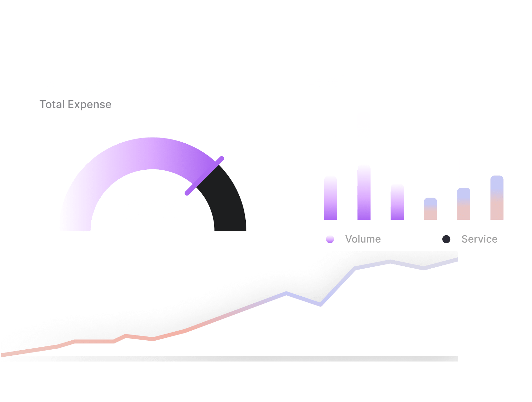Viewport: 532px width, 402px height.
Task: Select the Volume legend label
Action: click(363, 239)
